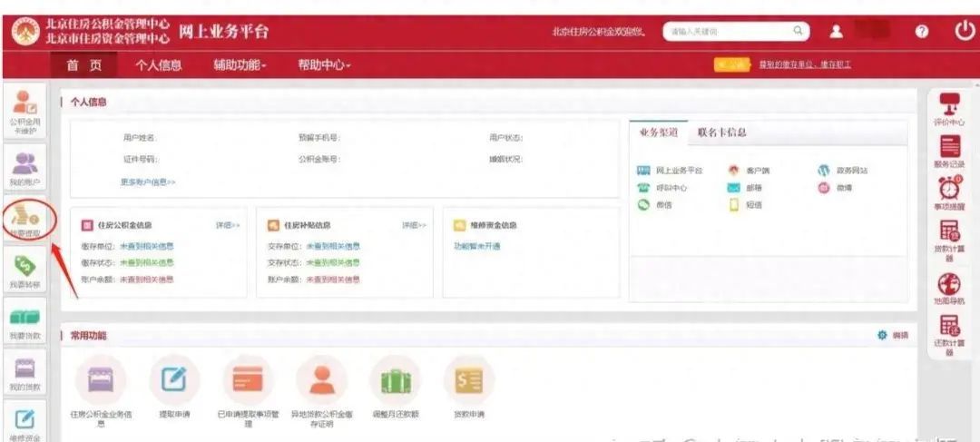
Task: Click the 客户端 channel icon
Action: click(x=734, y=170)
